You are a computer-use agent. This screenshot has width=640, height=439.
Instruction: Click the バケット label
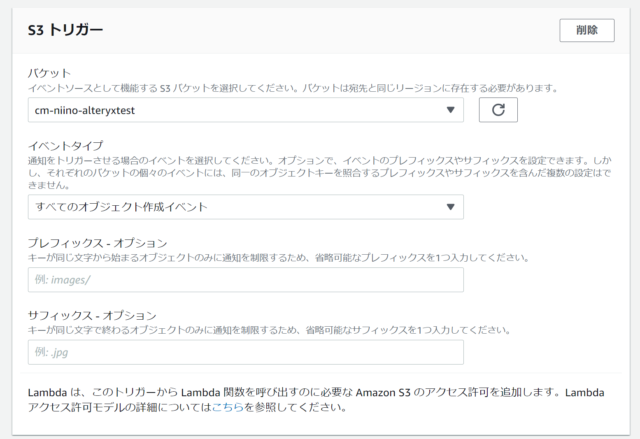point(49,73)
